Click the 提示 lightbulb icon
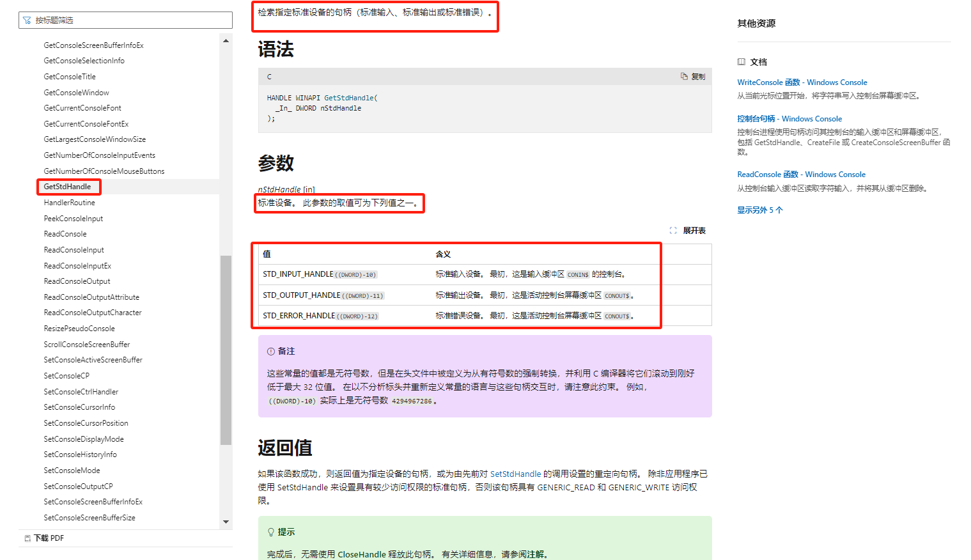This screenshot has height=560, width=971. pos(271,532)
